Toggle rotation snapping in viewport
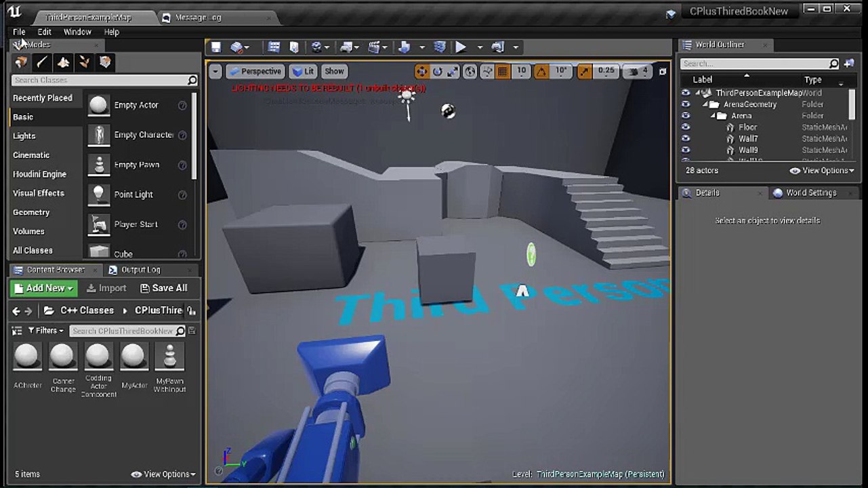Viewport: 868px width, 488px height. tap(541, 71)
